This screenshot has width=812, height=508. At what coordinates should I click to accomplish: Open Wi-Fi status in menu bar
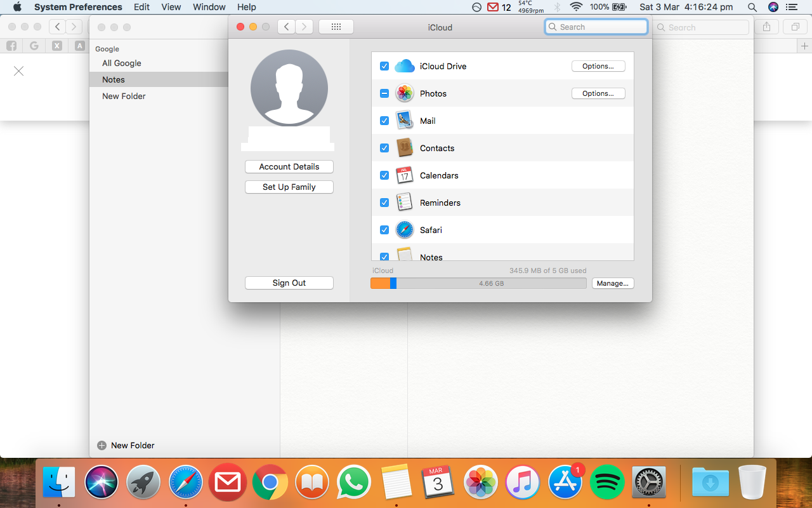(x=576, y=7)
